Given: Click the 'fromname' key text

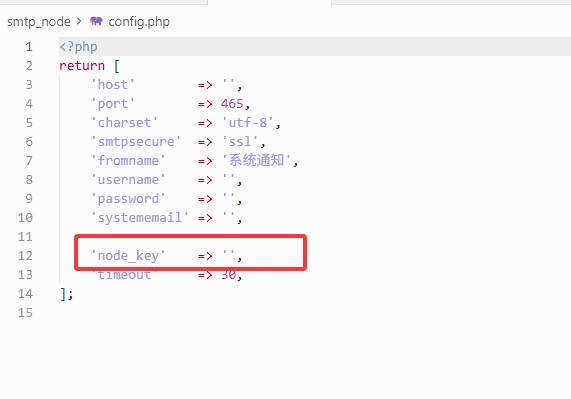Looking at the screenshot, I should tap(128, 161).
